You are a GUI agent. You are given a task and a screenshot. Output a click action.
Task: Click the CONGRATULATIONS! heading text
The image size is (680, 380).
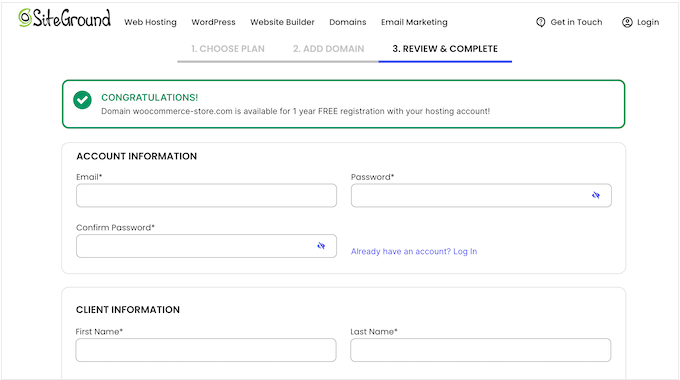tap(150, 98)
